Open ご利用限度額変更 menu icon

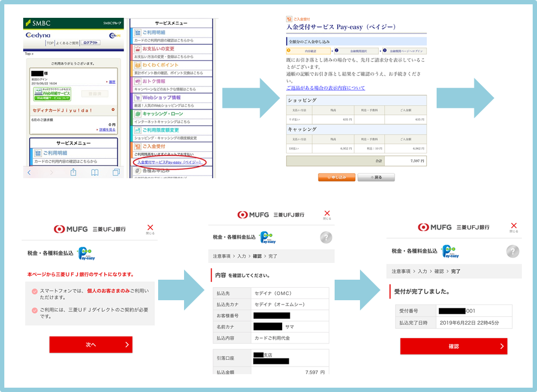(x=137, y=130)
